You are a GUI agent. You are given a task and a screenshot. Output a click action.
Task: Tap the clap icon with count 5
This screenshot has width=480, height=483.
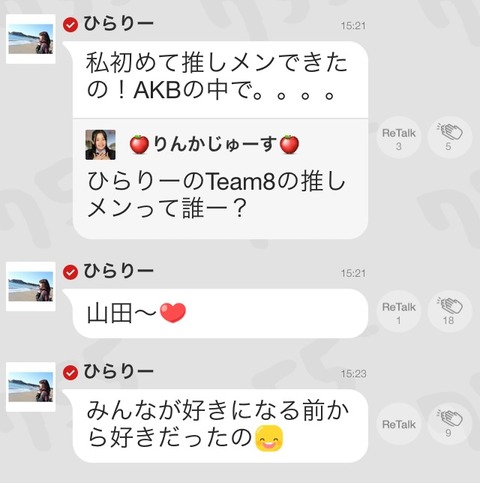(450, 137)
